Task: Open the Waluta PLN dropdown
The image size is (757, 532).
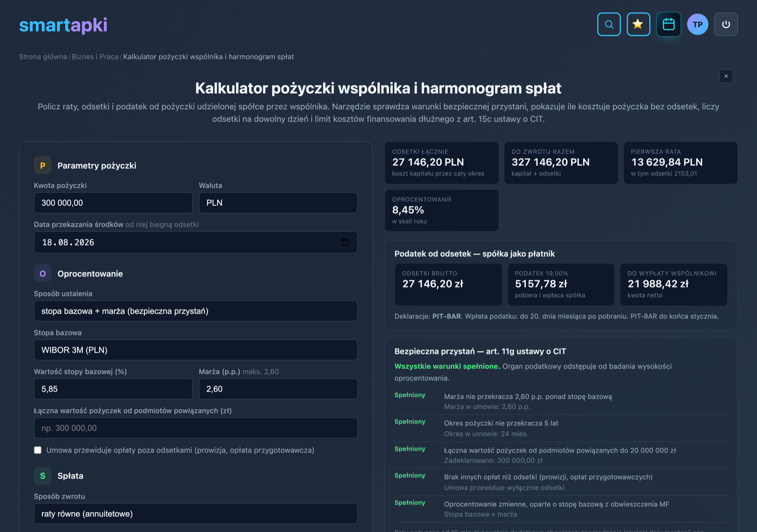Action: click(x=278, y=203)
